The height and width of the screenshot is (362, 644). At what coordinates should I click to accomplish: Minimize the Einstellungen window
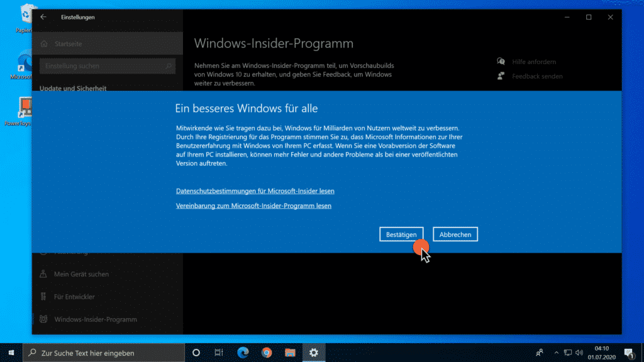coord(567,17)
